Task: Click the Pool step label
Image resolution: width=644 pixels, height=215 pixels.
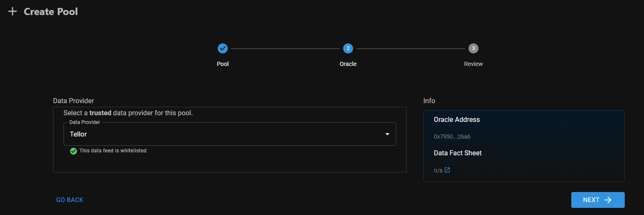Action: 223,64
